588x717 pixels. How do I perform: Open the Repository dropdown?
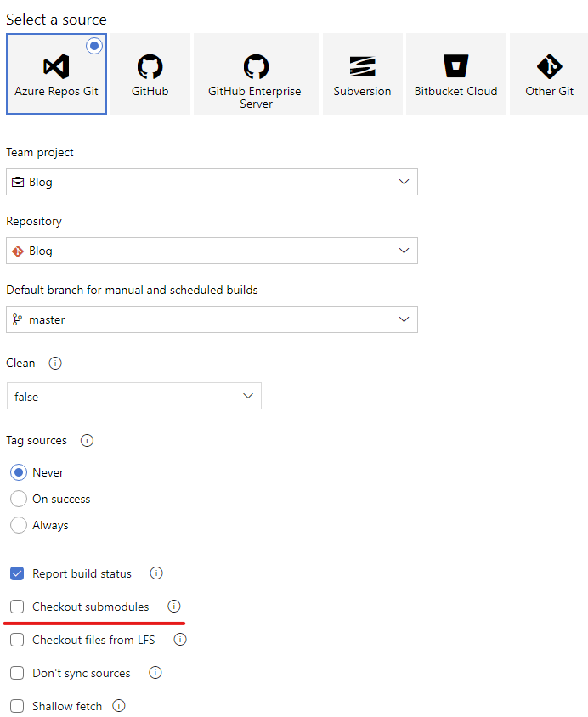click(x=212, y=251)
